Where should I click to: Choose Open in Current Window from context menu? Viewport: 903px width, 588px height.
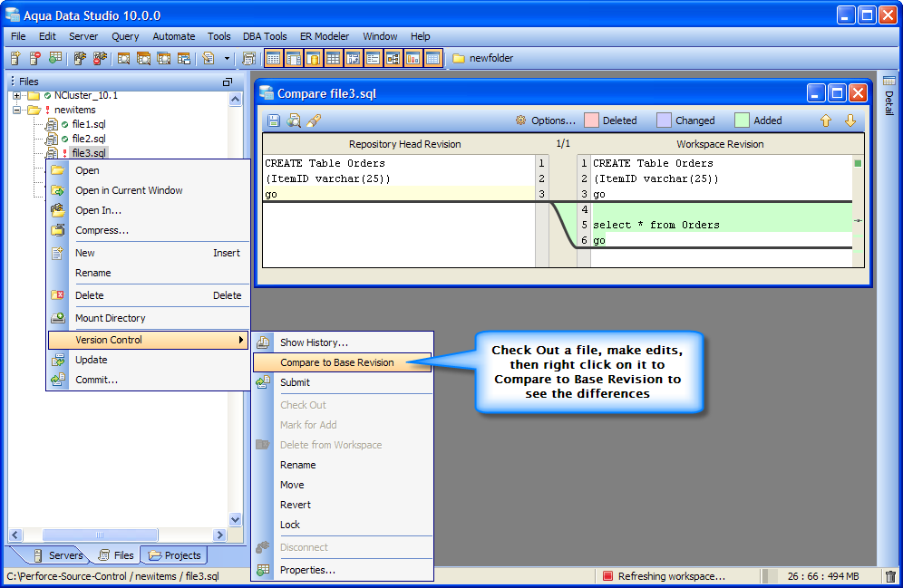[x=149, y=190]
